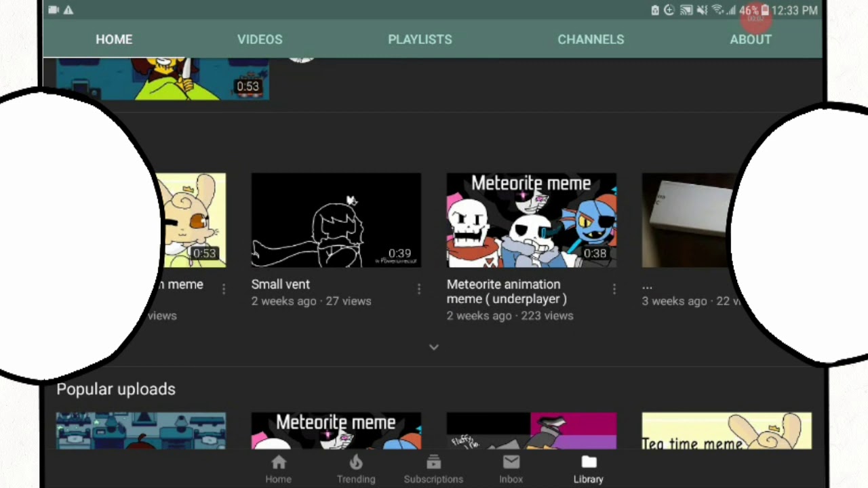
Task: Open the Meteorite meme thumbnail under Popular uploads
Action: tap(336, 430)
